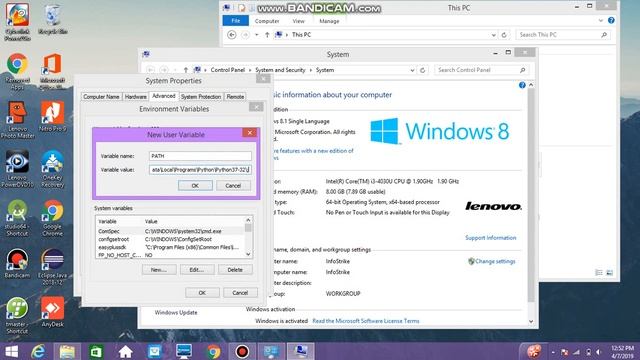Screen dimensions: 640x360
Task: Click Up arrow in This PC window
Action: 267,35
